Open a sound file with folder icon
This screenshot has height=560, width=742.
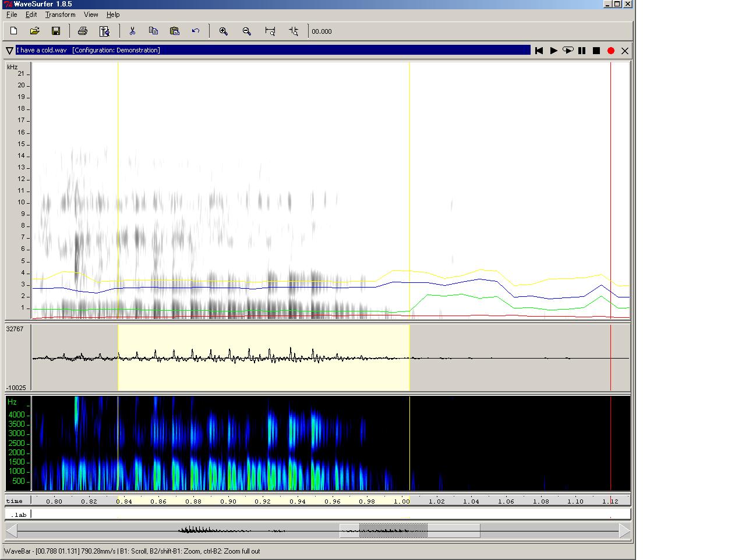pos(35,31)
